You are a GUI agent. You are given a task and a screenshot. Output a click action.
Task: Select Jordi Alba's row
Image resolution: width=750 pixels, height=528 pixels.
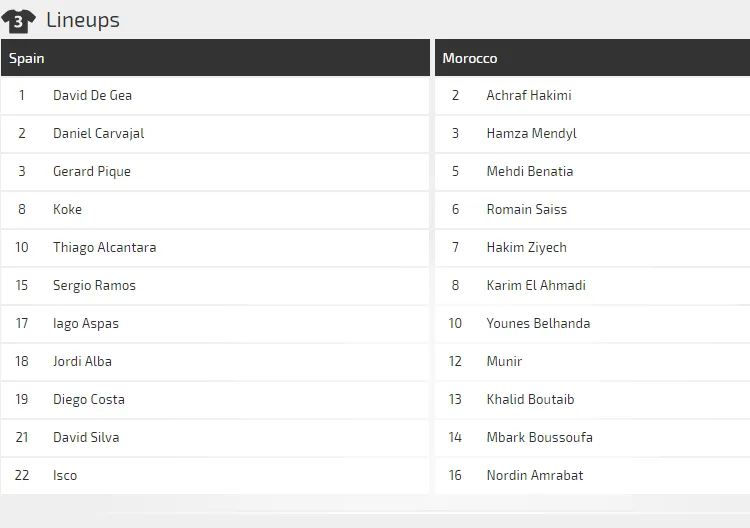pos(82,362)
